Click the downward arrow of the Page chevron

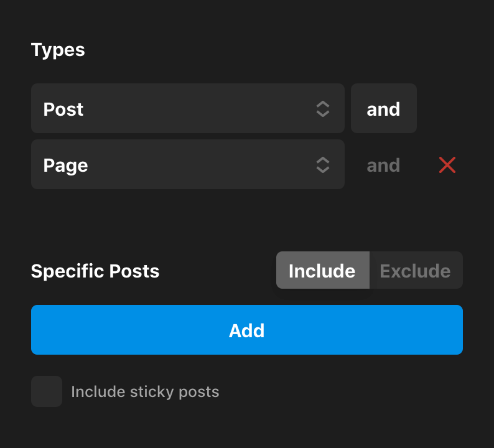click(322, 170)
